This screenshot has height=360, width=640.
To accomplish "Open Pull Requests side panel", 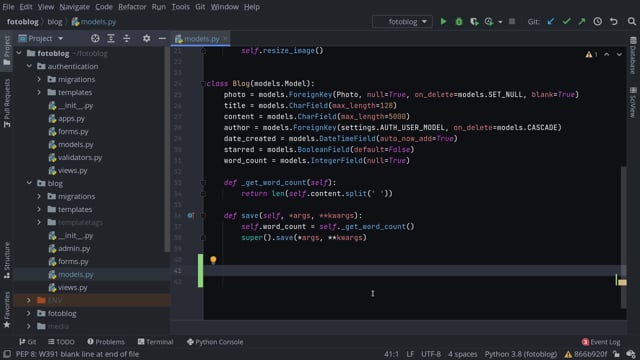I will (7, 103).
